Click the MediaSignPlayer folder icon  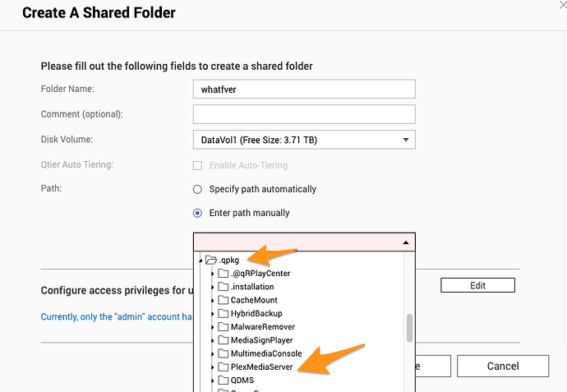click(x=224, y=340)
